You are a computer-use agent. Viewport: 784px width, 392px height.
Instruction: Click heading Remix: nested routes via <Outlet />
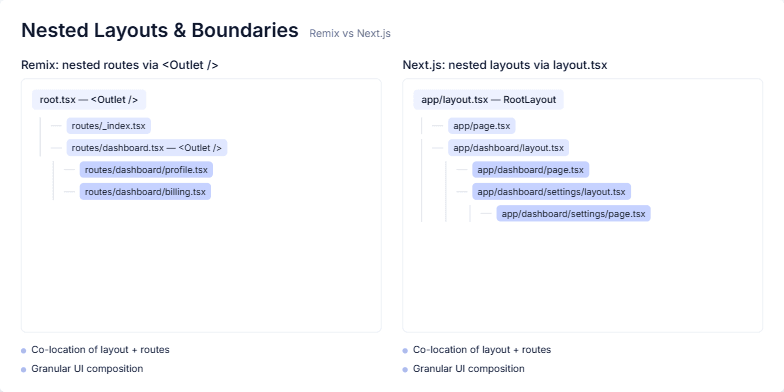tap(120, 65)
